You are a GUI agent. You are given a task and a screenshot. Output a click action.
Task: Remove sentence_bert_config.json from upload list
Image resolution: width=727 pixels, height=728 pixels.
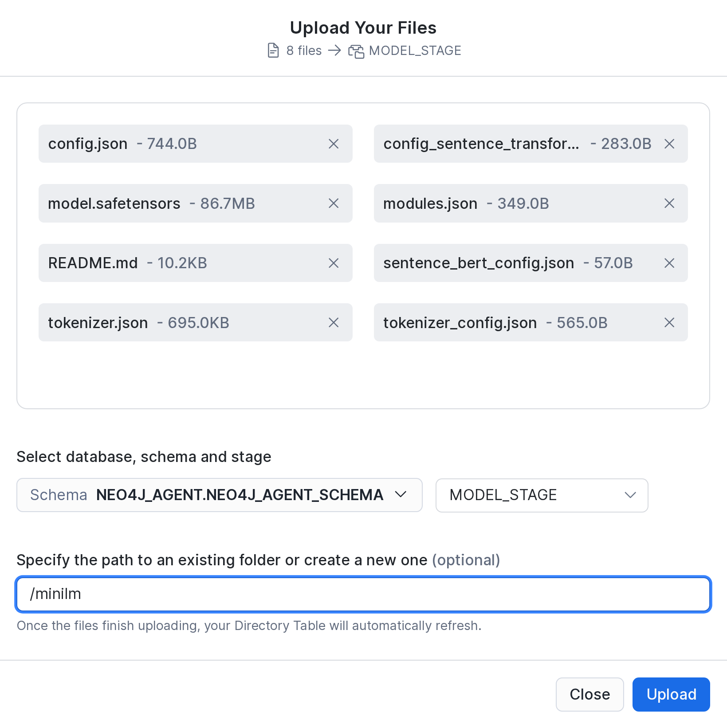[x=669, y=263]
